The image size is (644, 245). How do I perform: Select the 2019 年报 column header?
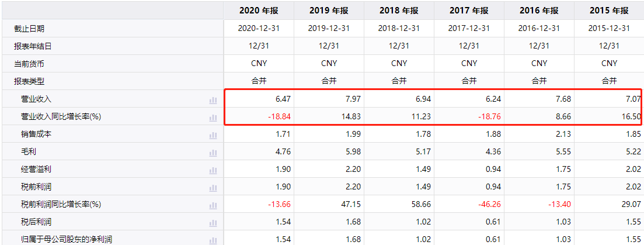pyautogui.click(x=329, y=11)
